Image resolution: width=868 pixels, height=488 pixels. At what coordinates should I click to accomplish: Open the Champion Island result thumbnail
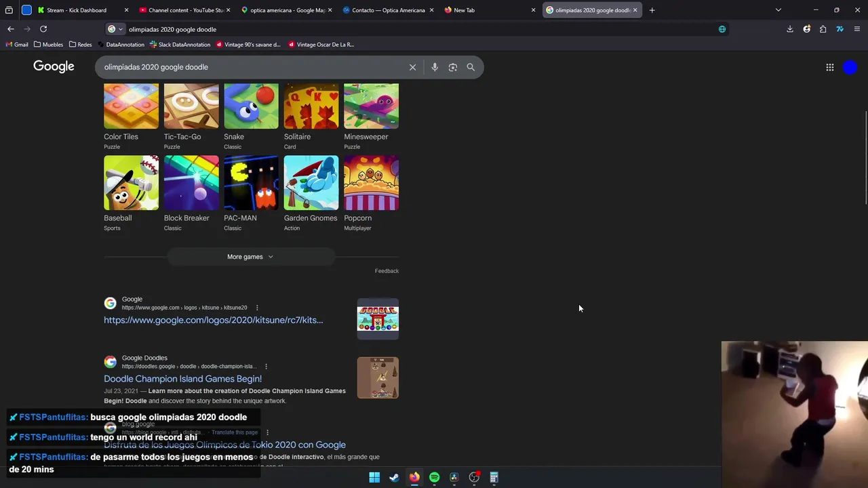pyautogui.click(x=378, y=378)
